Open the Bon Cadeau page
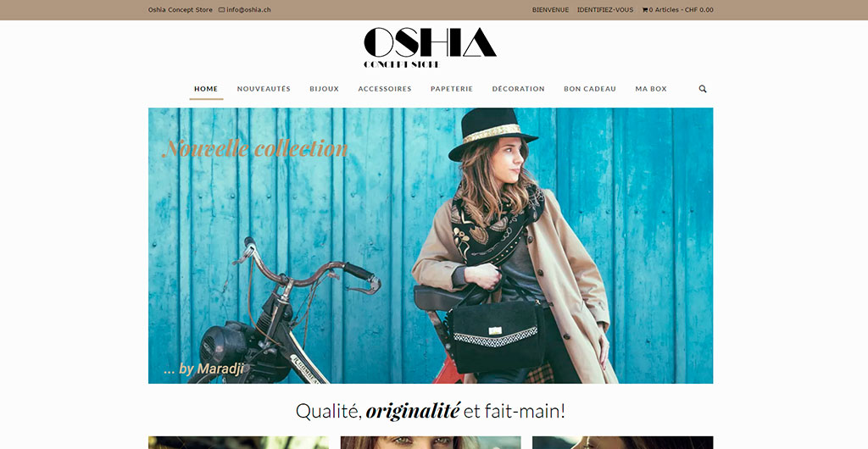This screenshot has width=868, height=449. [x=590, y=88]
